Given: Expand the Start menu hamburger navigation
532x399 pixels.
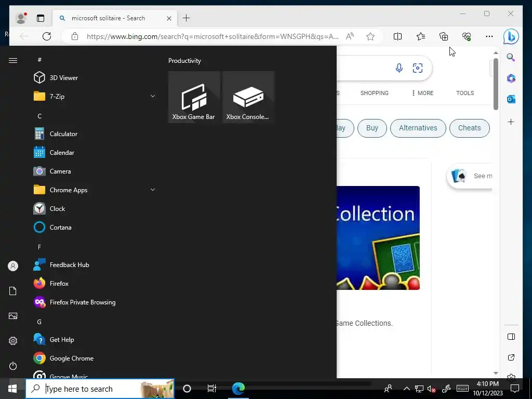Looking at the screenshot, I should click(x=13, y=60).
